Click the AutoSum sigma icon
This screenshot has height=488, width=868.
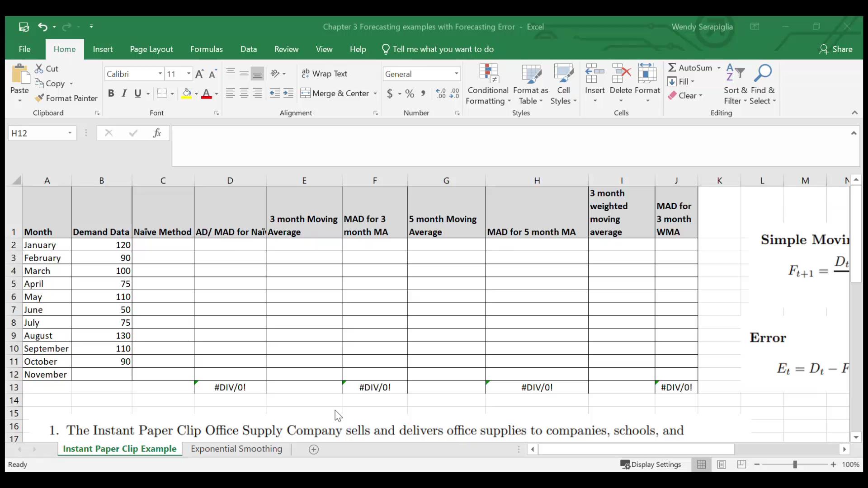672,68
